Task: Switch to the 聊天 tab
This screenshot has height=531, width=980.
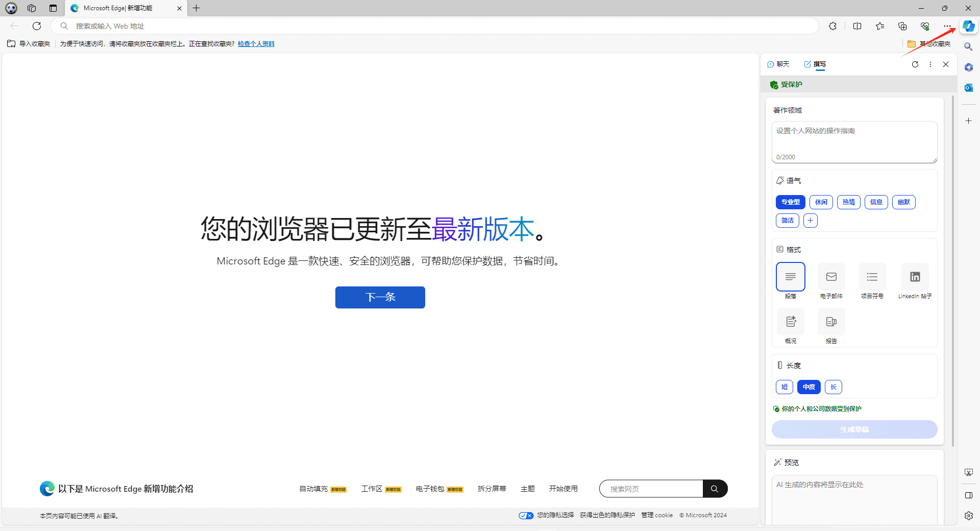Action: [x=778, y=64]
